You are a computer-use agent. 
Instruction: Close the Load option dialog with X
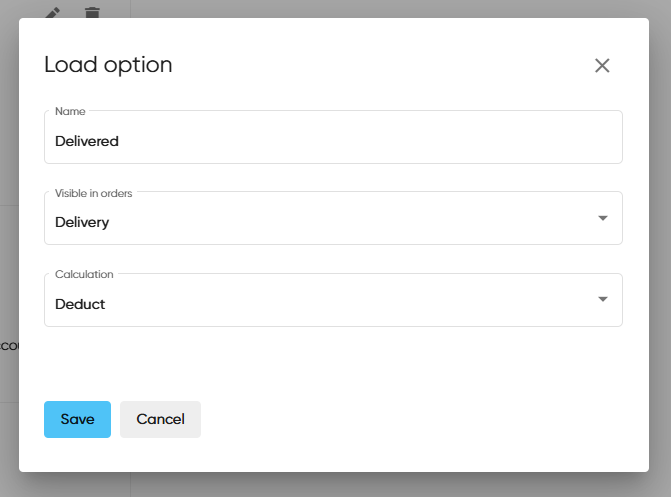(x=602, y=66)
